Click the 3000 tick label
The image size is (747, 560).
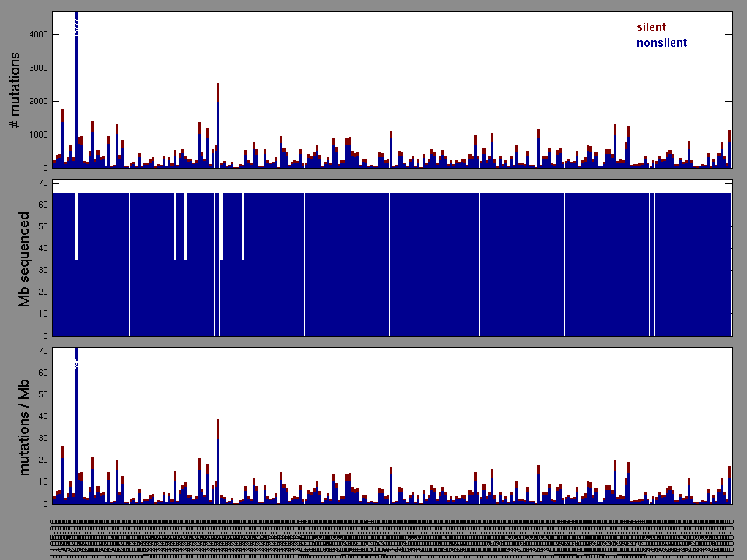tap(36, 68)
